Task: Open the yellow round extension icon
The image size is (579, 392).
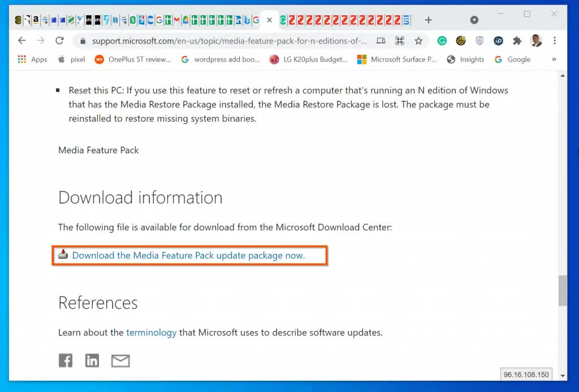Action: (x=460, y=41)
